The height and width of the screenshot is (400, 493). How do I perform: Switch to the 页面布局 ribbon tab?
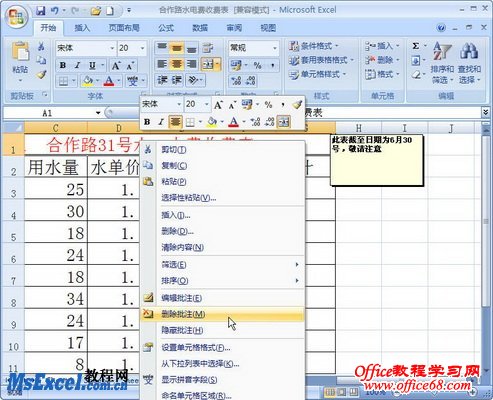click(124, 28)
